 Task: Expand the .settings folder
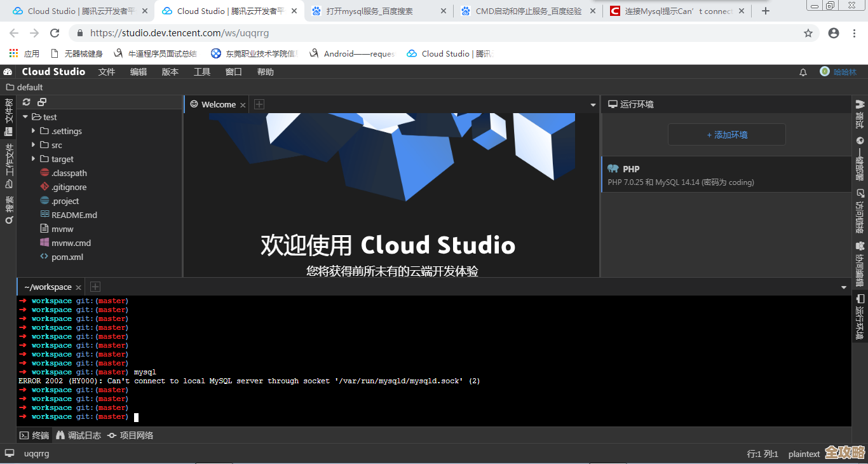pos(34,131)
